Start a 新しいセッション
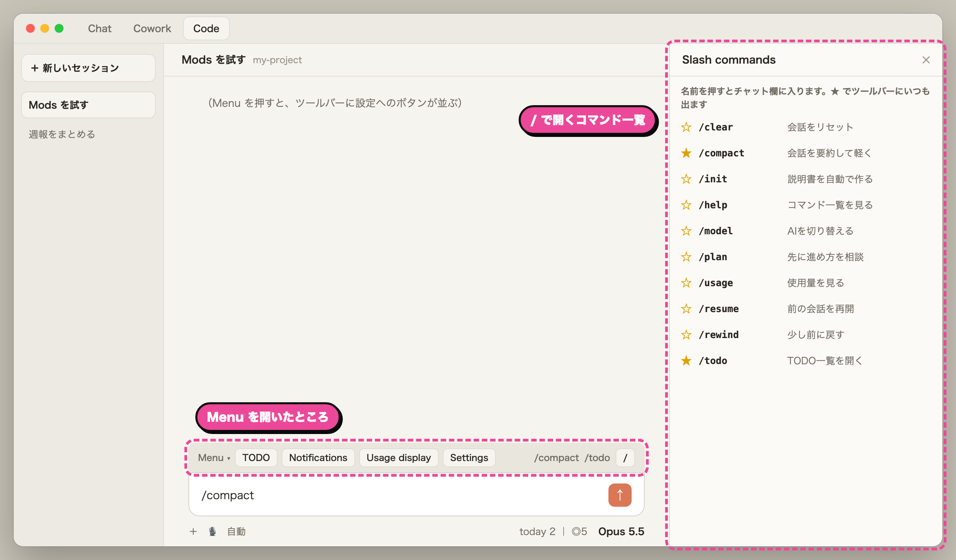Image resolution: width=956 pixels, height=560 pixels. click(x=88, y=68)
